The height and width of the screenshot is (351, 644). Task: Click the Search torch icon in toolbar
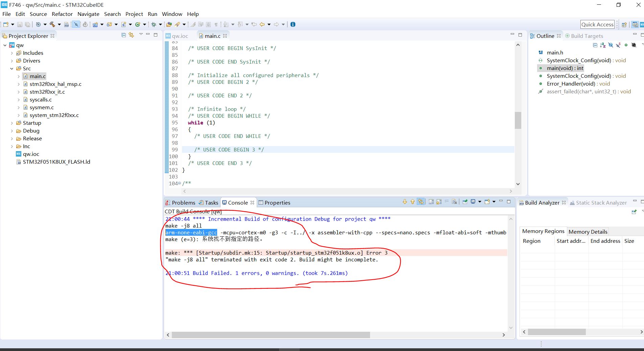point(177,24)
